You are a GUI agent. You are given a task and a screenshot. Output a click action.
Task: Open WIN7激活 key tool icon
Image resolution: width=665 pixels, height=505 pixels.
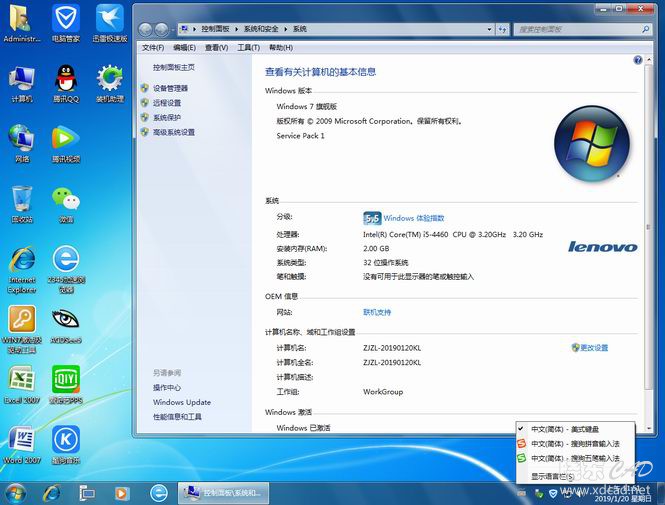21,330
